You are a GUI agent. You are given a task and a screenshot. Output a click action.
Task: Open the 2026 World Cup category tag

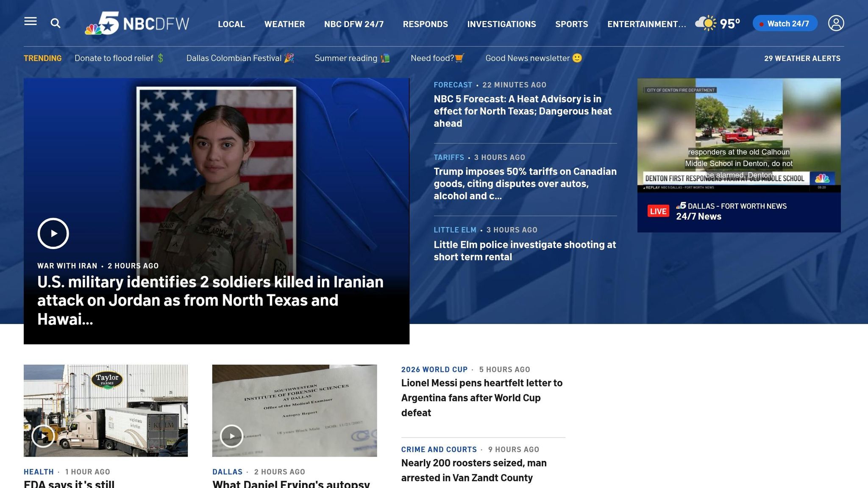(434, 369)
